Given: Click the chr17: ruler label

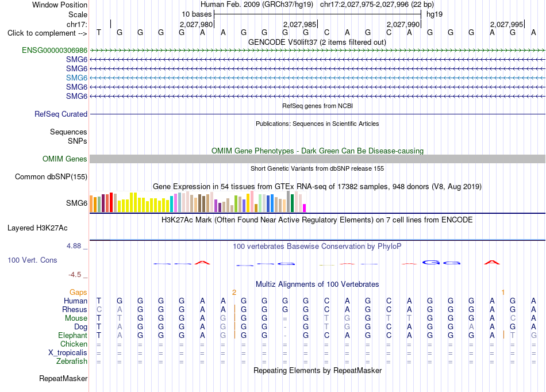Looking at the screenshot, I should (x=76, y=24).
